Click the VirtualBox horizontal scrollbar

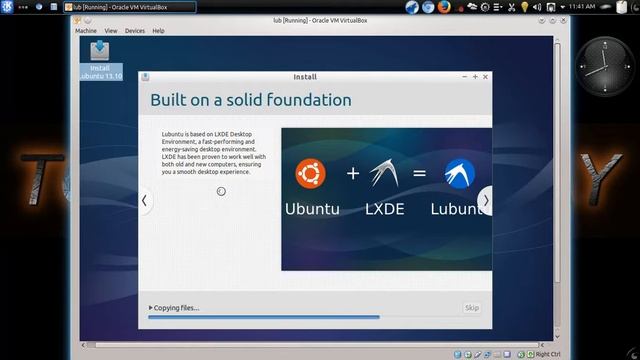pos(312,345)
